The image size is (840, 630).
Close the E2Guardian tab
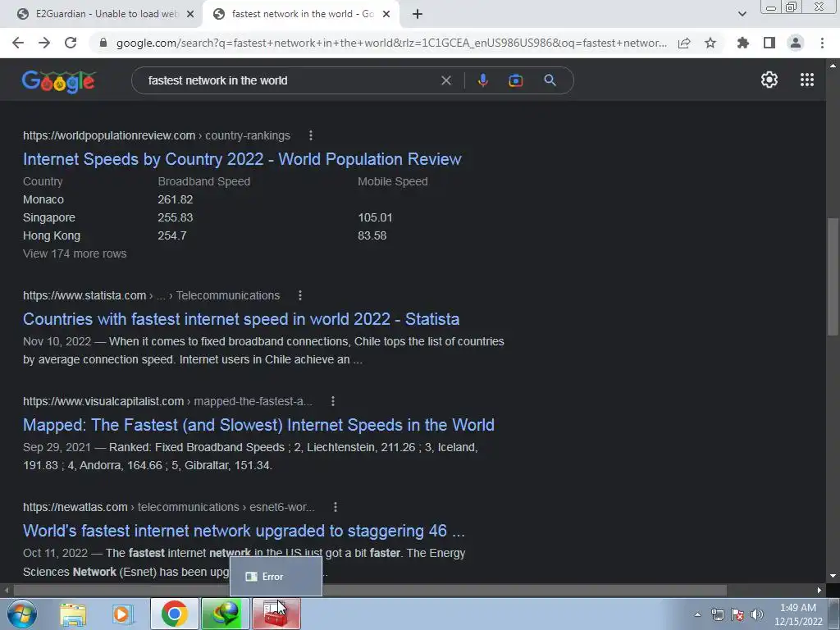coord(189,14)
